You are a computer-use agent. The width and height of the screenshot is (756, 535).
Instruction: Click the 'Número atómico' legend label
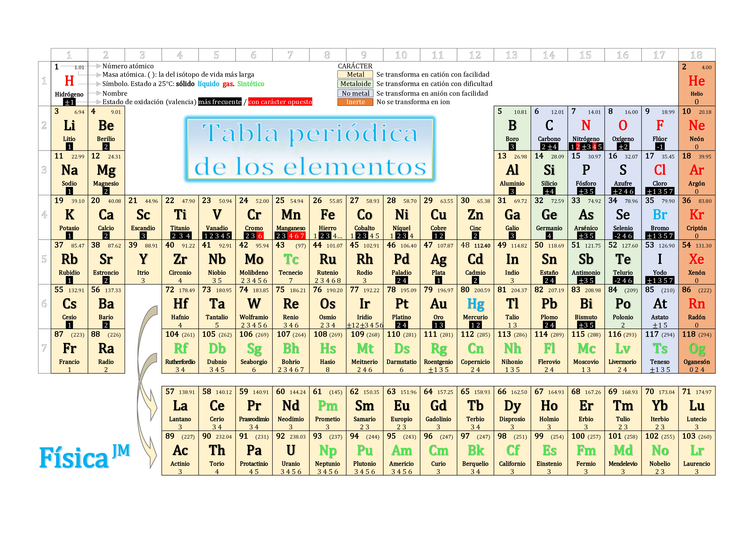[128, 66]
